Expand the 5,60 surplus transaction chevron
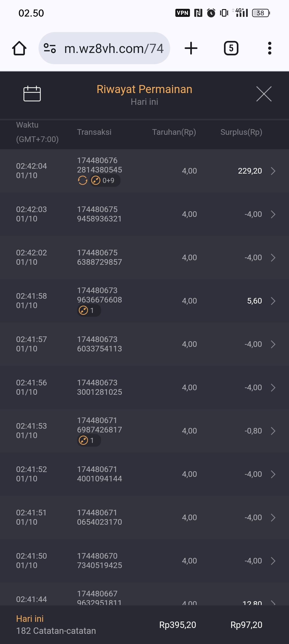The height and width of the screenshot is (644, 289). click(273, 301)
